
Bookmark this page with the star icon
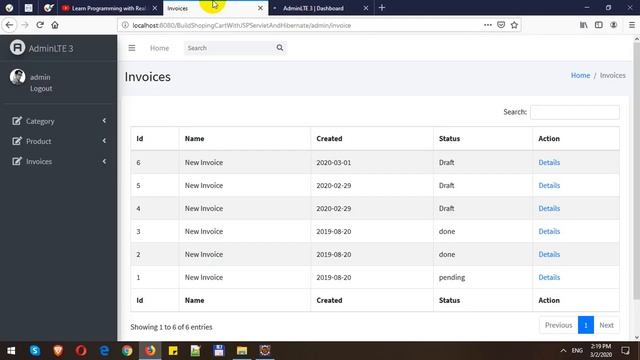(x=514, y=25)
